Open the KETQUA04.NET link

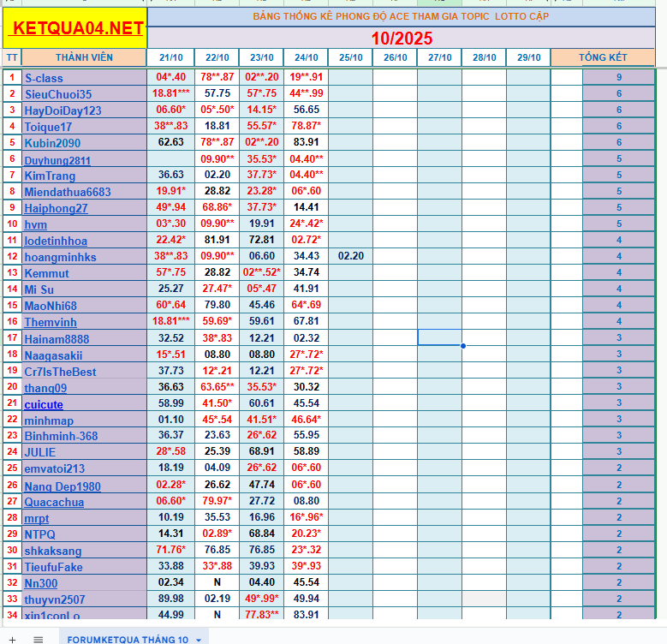click(x=77, y=28)
